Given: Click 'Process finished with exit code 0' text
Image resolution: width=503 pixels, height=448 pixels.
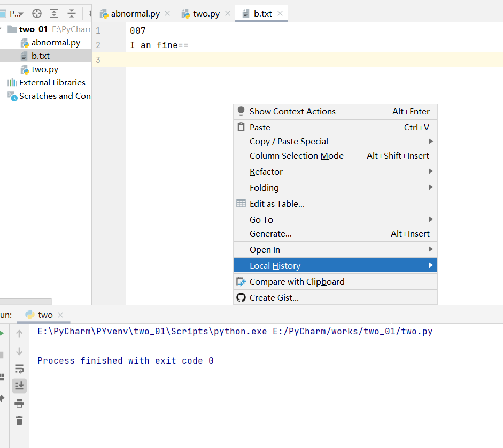Looking at the screenshot, I should coord(126,361).
